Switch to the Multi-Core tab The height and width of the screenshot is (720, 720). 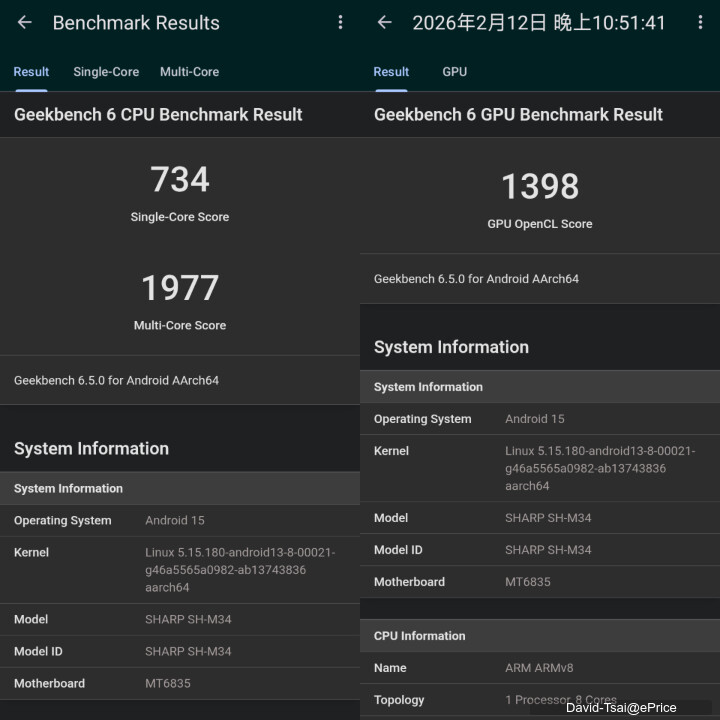click(189, 72)
